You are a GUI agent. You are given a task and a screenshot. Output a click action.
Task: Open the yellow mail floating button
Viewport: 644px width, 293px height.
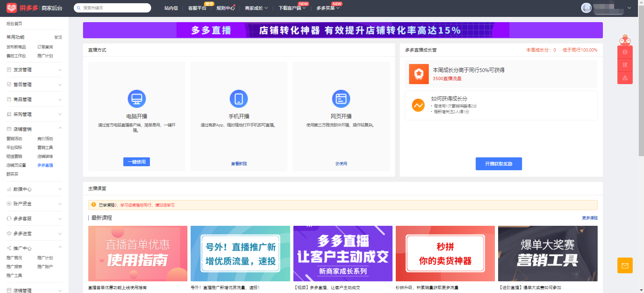click(x=625, y=266)
